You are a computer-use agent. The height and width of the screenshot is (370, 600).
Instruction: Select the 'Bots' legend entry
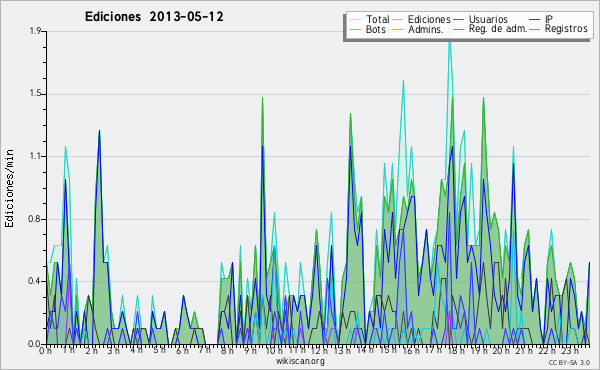376,29
